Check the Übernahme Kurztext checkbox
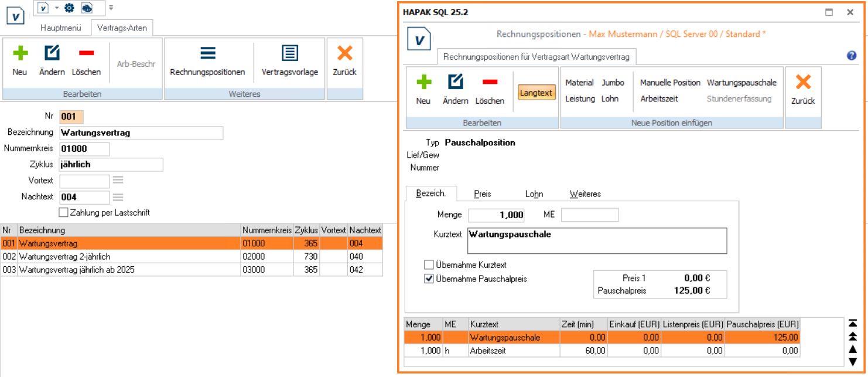This screenshot has width=868, height=377. (429, 265)
